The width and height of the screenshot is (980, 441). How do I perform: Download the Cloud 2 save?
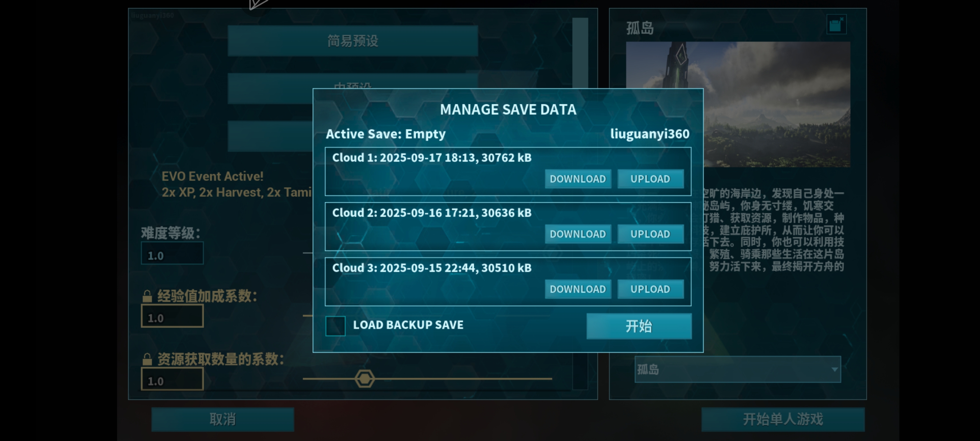tap(578, 234)
